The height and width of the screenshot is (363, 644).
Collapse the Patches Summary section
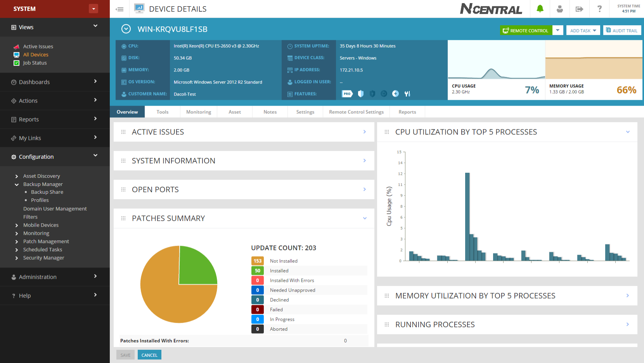tap(364, 218)
